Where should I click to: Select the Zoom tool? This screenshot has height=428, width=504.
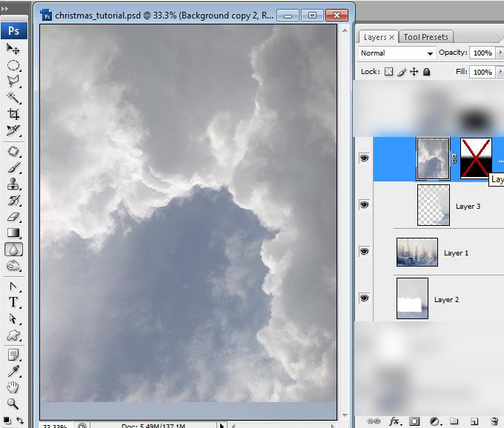click(13, 404)
